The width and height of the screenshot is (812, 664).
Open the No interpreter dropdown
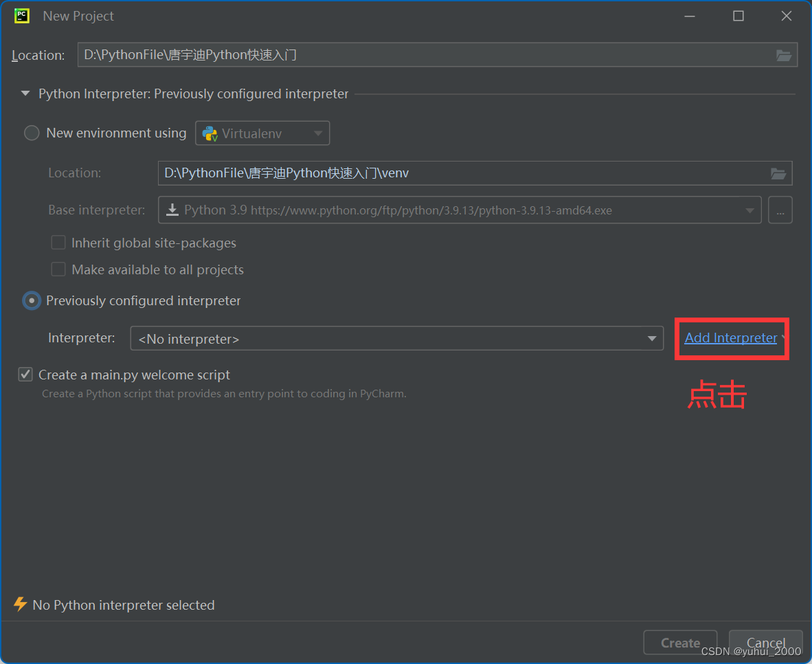pyautogui.click(x=396, y=338)
